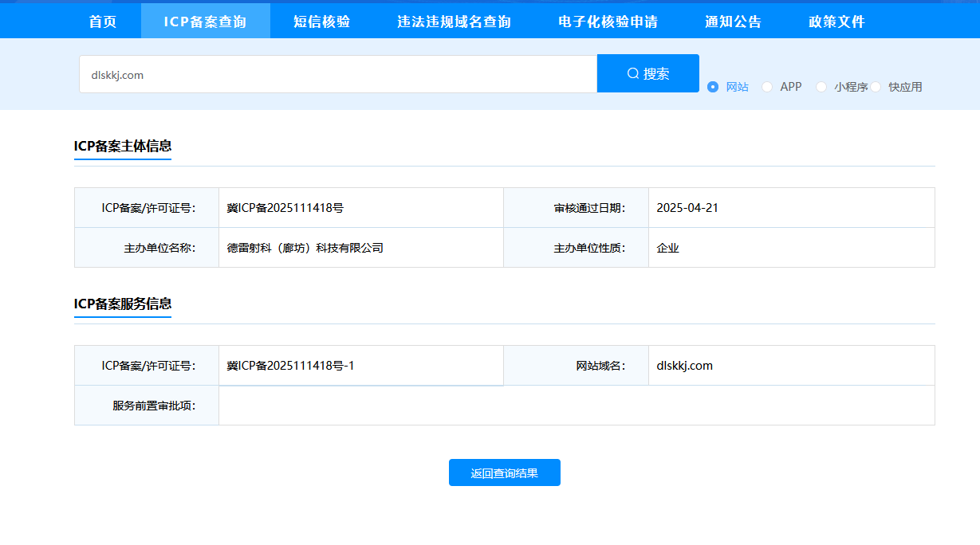Click website domain value dlskkj.com in table
This screenshot has width=980, height=545.
pyautogui.click(x=685, y=366)
